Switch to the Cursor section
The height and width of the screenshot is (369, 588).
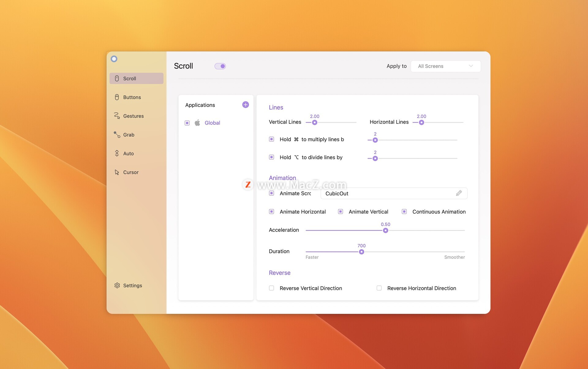pos(136,172)
